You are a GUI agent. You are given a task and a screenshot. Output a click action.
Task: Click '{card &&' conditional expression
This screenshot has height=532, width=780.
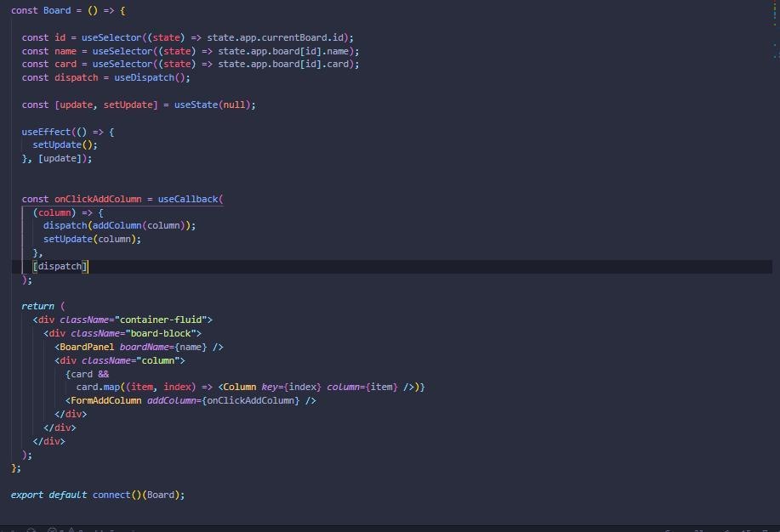point(87,375)
